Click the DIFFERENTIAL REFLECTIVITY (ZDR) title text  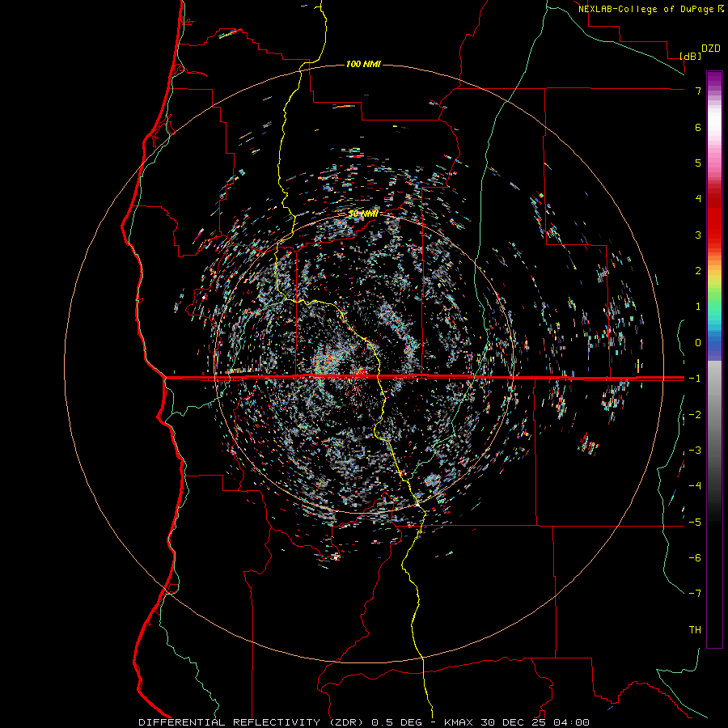tap(252, 722)
